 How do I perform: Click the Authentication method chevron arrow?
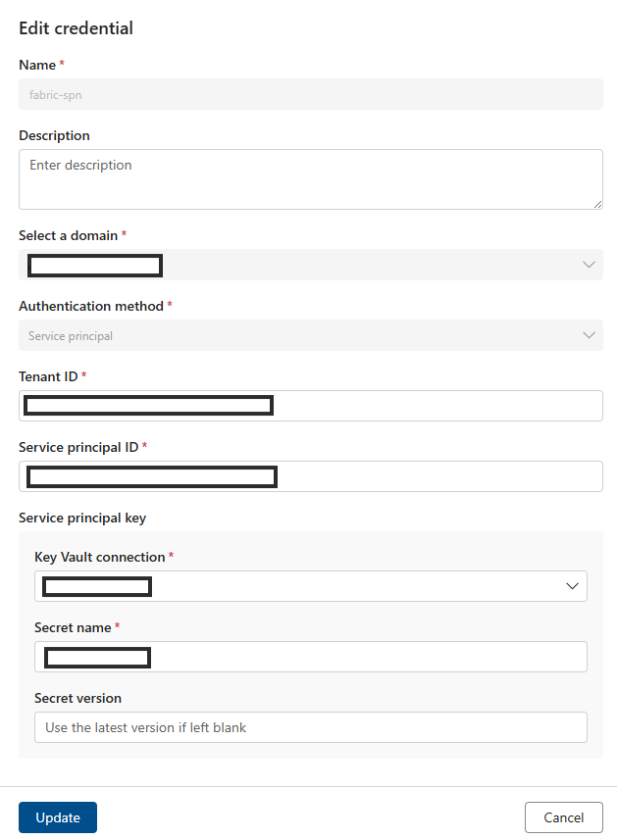(589, 335)
